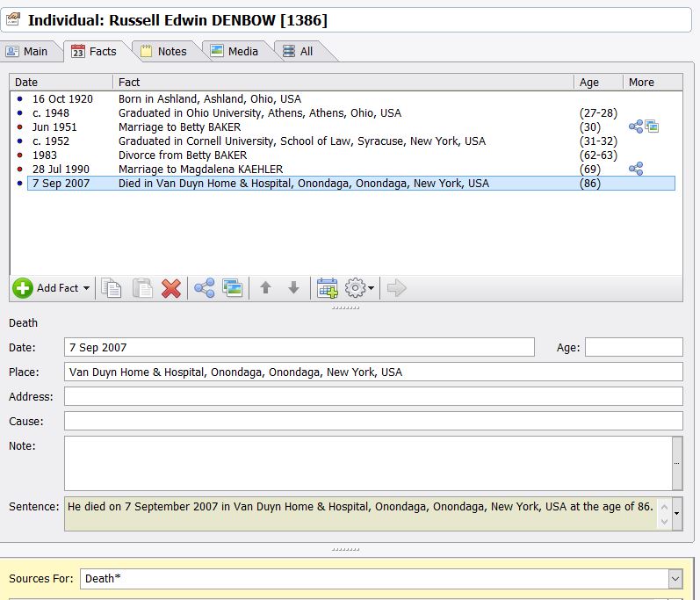The image size is (700, 600).
Task: Click the Date column header
Action: [61, 82]
